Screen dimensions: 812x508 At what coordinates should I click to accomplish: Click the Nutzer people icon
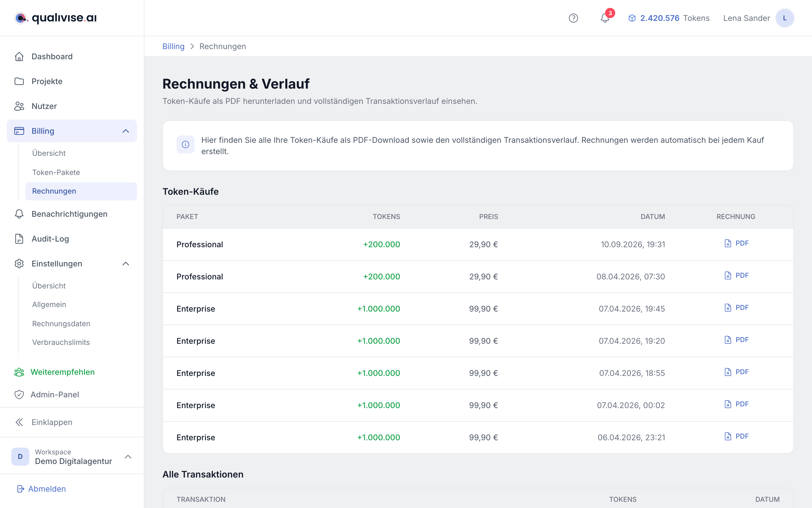tap(19, 106)
